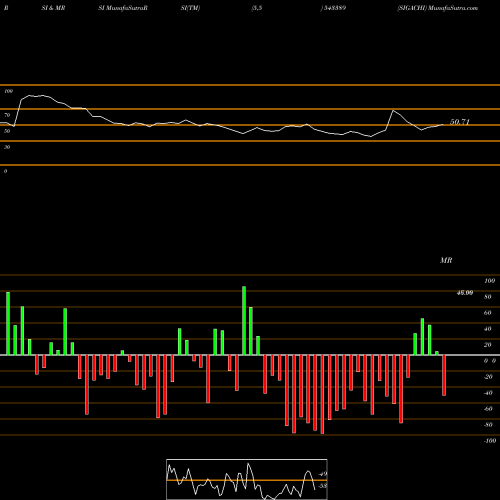Click the RSI axis label 100 on left
The width and height of the screenshot is (500, 500).
(8, 91)
